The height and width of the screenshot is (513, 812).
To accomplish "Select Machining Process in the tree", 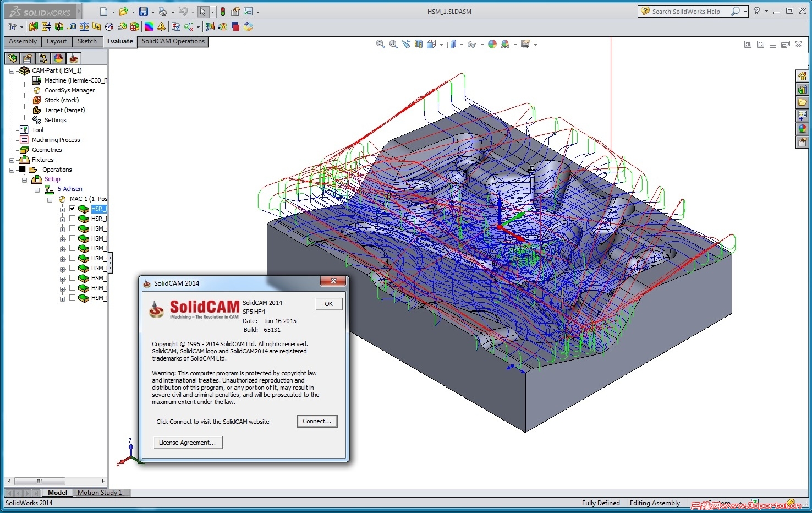I will [50, 140].
